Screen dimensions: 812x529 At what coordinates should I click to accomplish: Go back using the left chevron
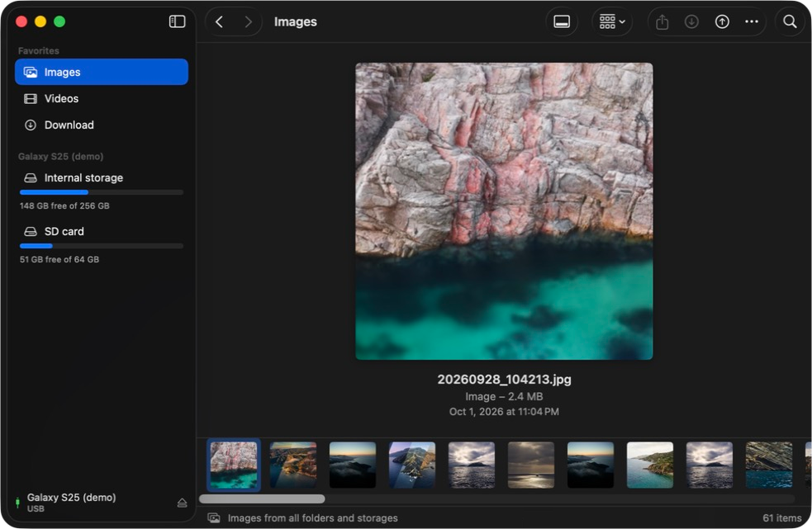pyautogui.click(x=219, y=21)
